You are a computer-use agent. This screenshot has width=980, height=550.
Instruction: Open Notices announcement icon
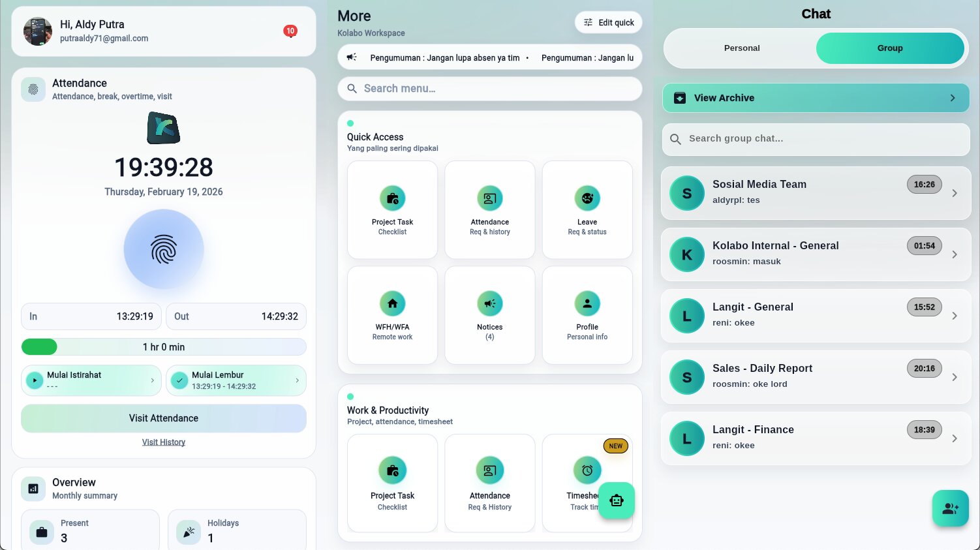(489, 303)
